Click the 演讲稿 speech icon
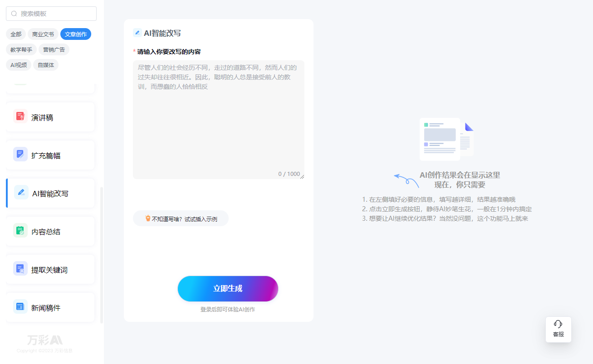The image size is (593, 364). (x=20, y=117)
